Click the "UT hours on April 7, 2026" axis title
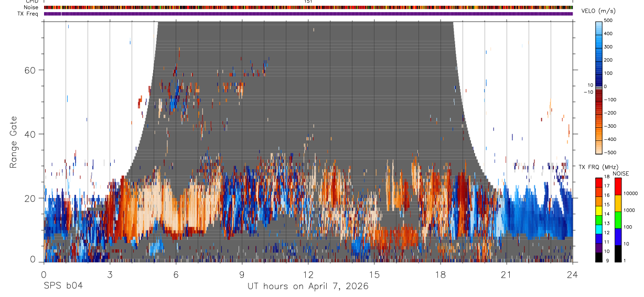 [308, 287]
